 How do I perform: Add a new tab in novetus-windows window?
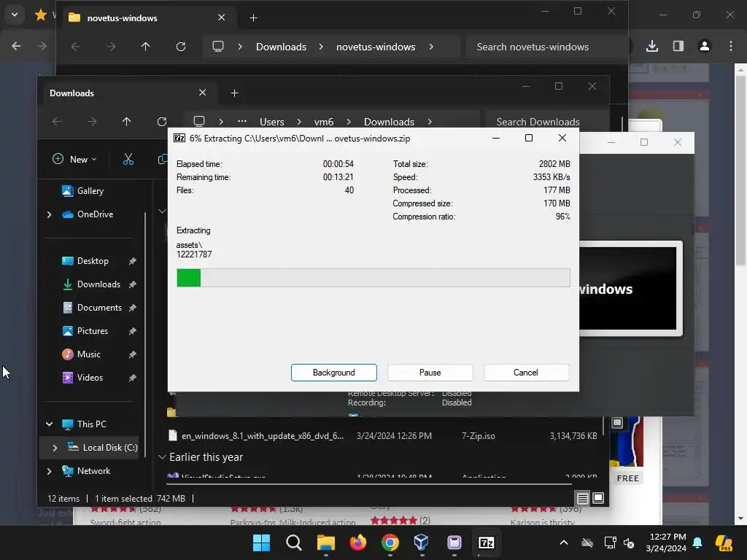point(253,17)
